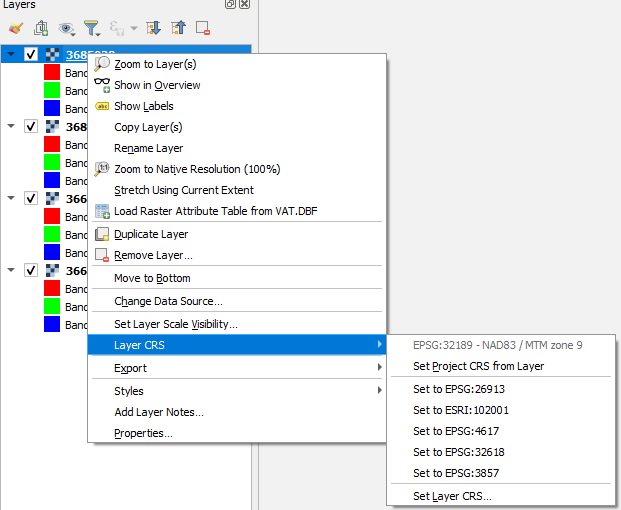Select Remove Layer... entry
The height and width of the screenshot is (510, 621).
click(237, 255)
